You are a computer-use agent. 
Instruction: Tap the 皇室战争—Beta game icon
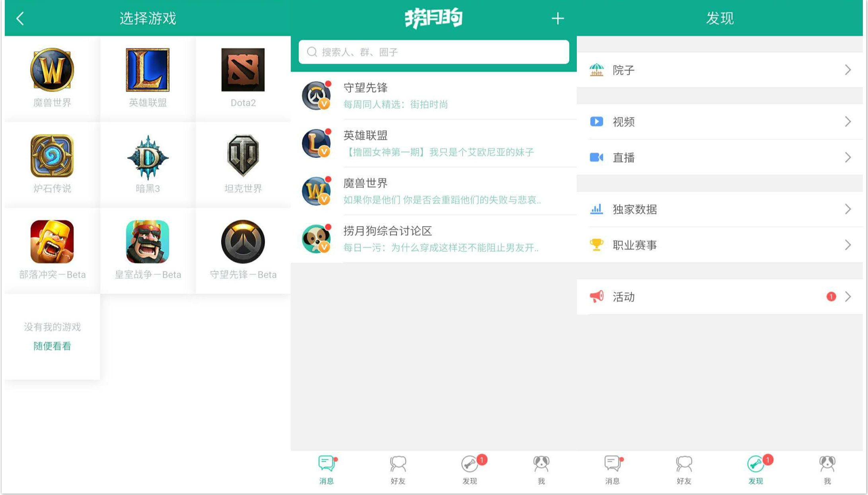coord(147,243)
